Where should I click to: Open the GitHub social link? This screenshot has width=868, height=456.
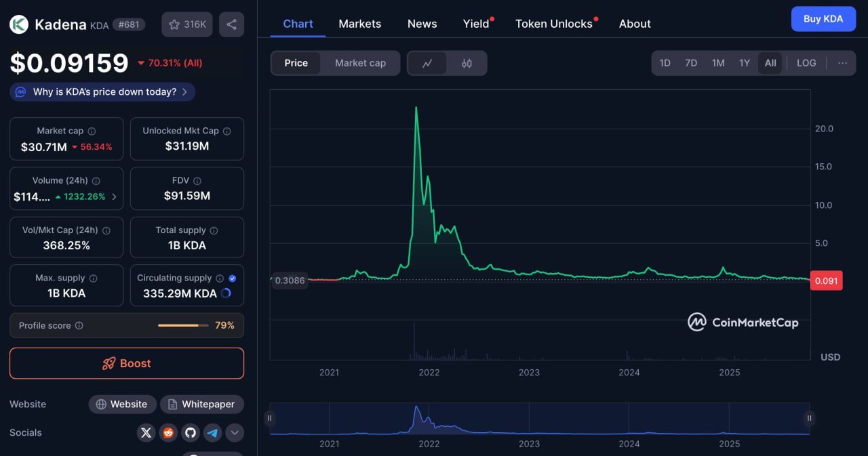[x=191, y=432]
